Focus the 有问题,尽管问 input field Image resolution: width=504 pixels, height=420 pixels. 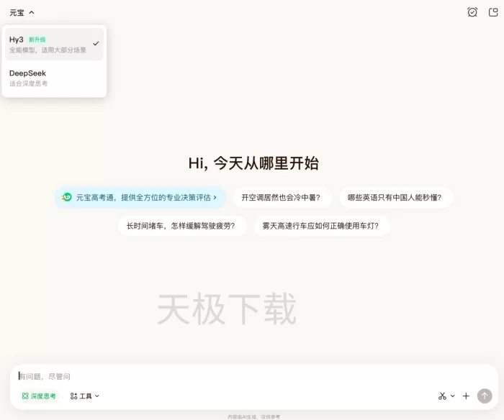click(254, 376)
